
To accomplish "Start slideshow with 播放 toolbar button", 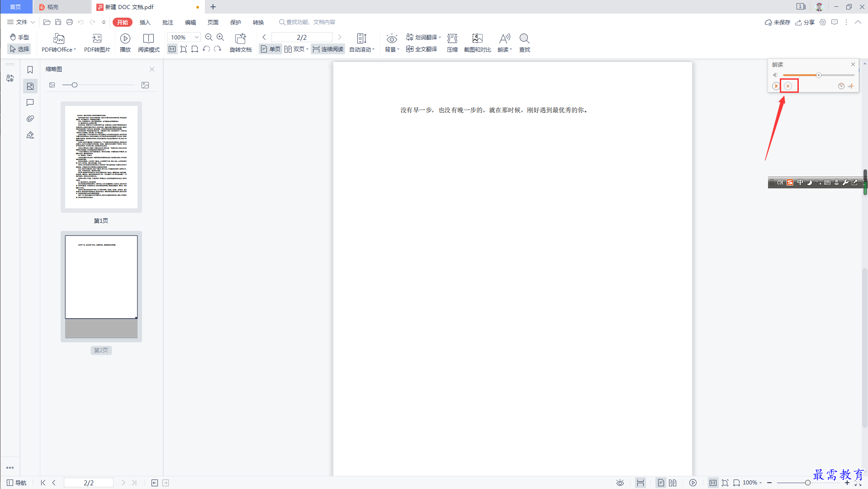I will 125,43.
